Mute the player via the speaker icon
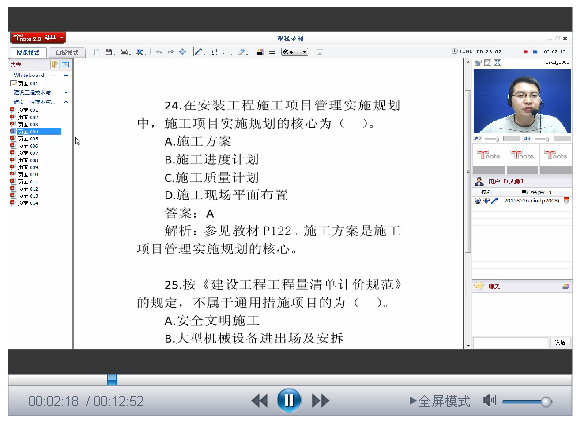 pos(489,400)
